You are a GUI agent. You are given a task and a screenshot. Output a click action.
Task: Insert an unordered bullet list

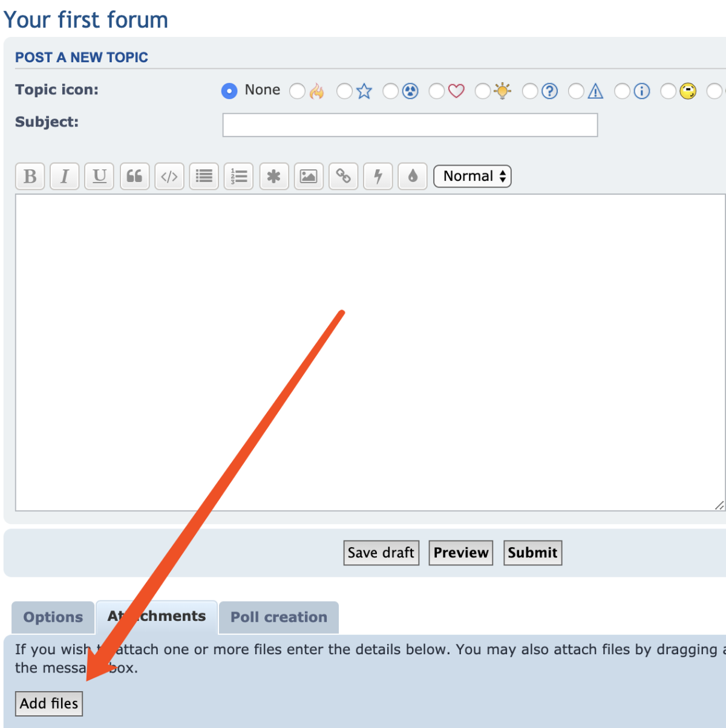pyautogui.click(x=204, y=177)
